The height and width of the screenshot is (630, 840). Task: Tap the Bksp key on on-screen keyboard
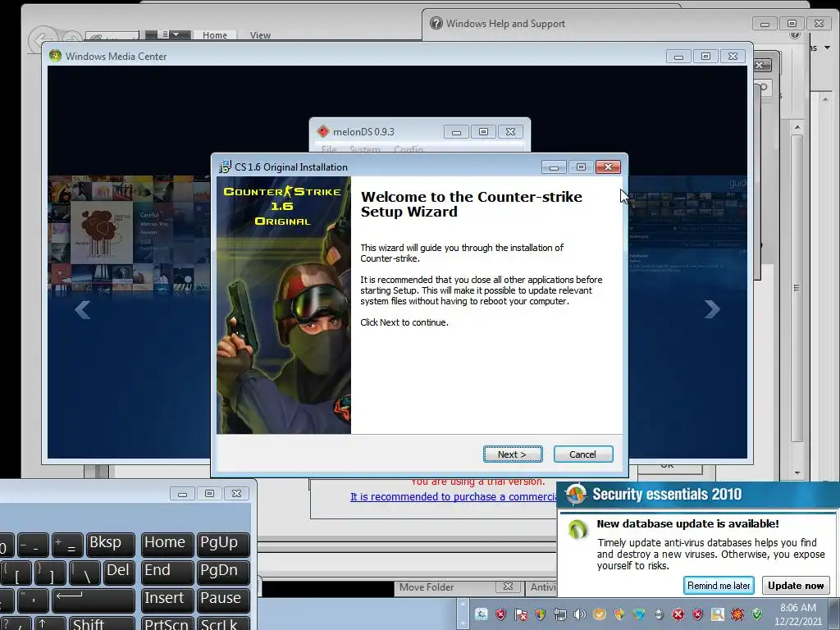110,544
